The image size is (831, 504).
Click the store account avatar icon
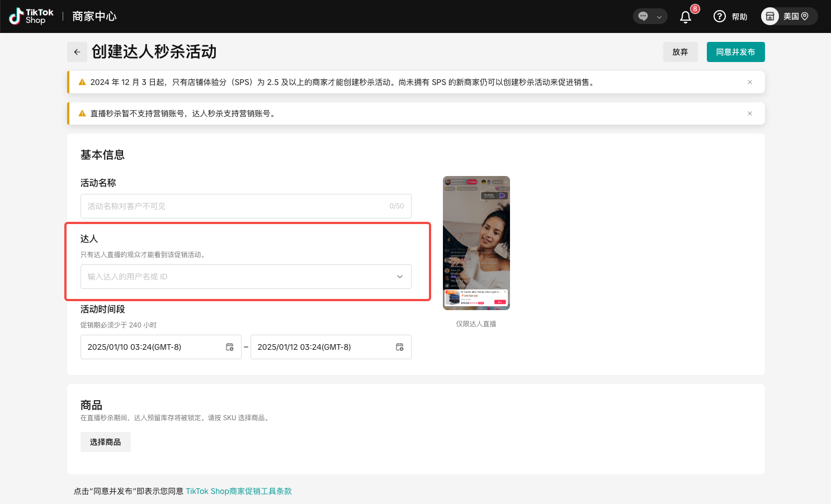pyautogui.click(x=770, y=16)
